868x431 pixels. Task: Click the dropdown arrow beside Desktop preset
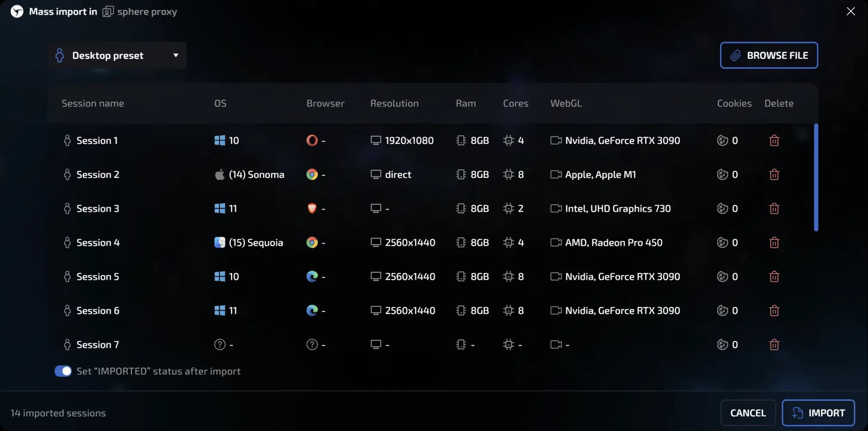point(175,55)
